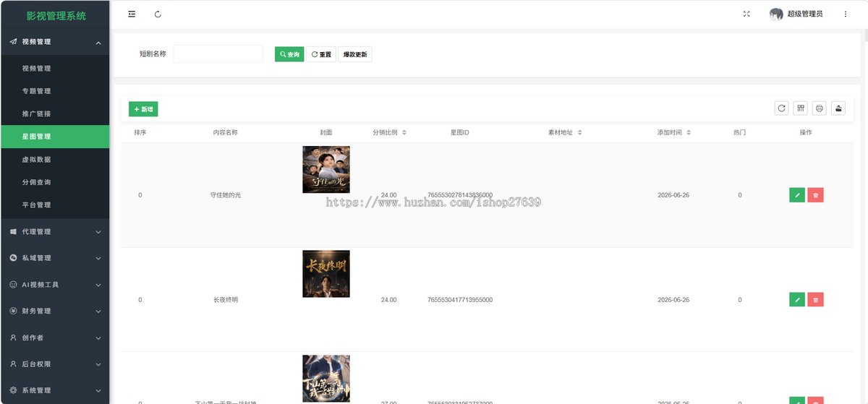Click the AI视频工具 smiley icon
The image size is (868, 404).
[13, 285]
